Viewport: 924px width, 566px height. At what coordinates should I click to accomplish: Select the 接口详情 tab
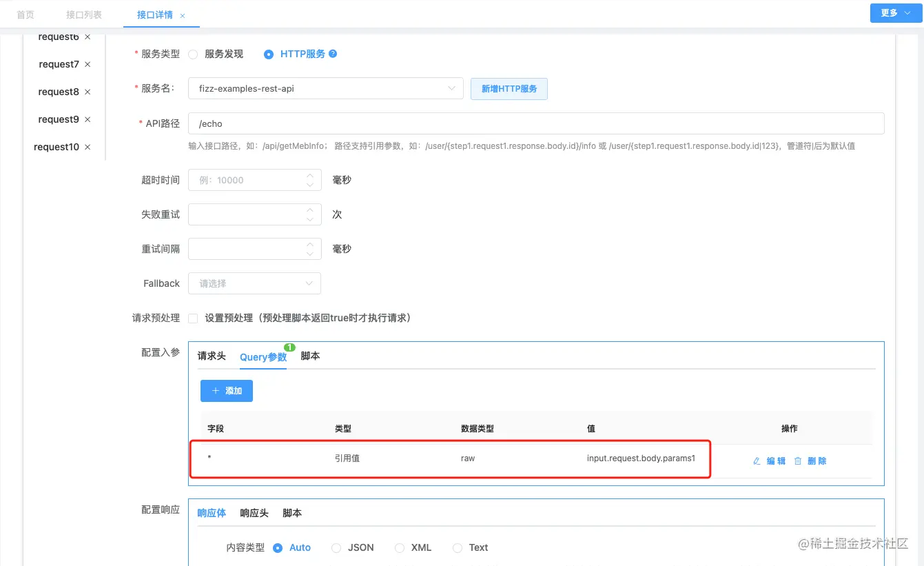pyautogui.click(x=155, y=14)
